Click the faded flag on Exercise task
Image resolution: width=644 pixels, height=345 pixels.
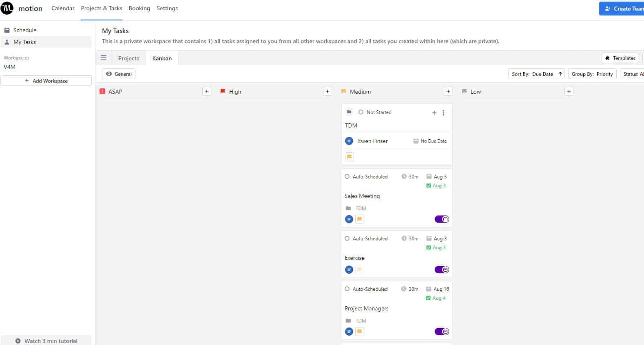coord(360,270)
